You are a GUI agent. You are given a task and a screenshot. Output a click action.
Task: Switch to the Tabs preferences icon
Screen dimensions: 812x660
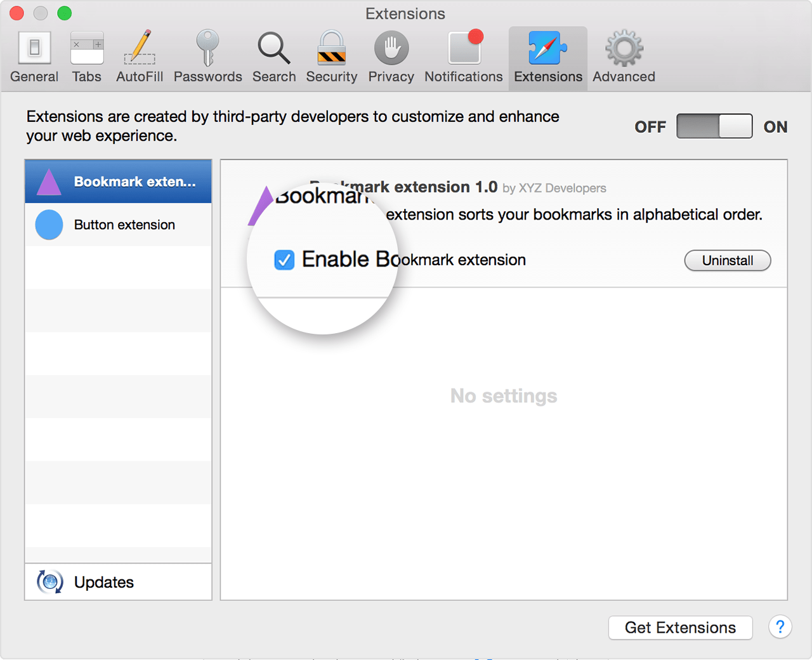pos(87,58)
